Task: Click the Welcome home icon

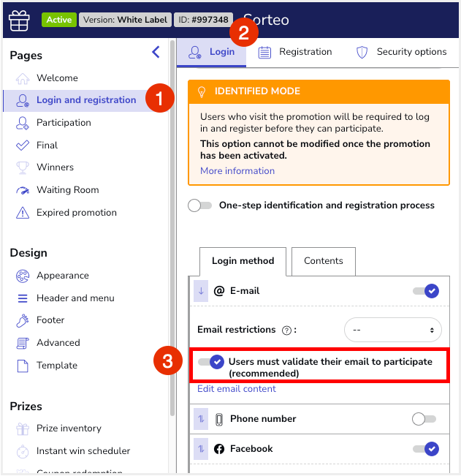Action: click(x=23, y=78)
